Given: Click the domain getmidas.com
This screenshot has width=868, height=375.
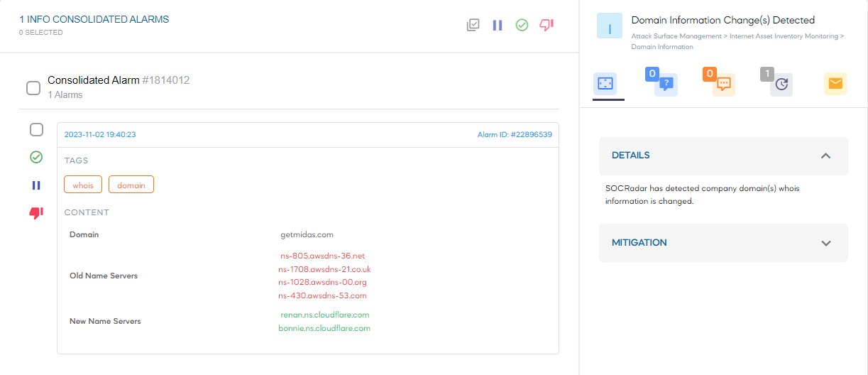Looking at the screenshot, I should (307, 234).
